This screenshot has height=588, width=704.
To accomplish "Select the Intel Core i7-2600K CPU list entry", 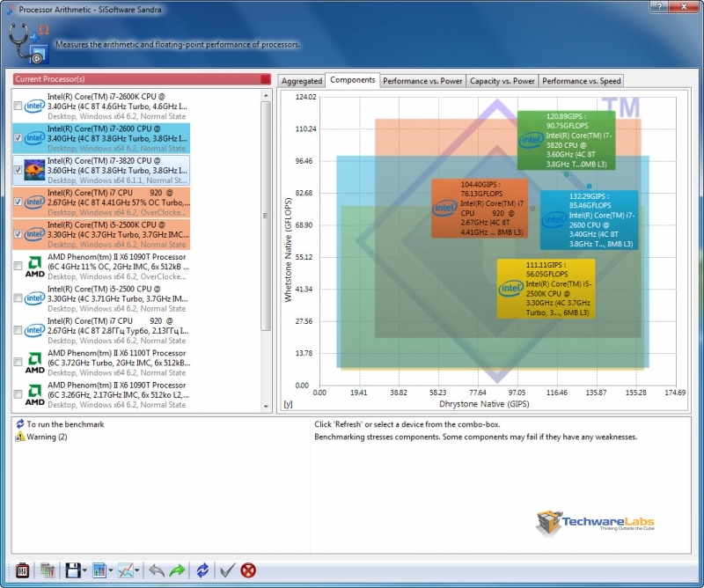I will pos(101,106).
